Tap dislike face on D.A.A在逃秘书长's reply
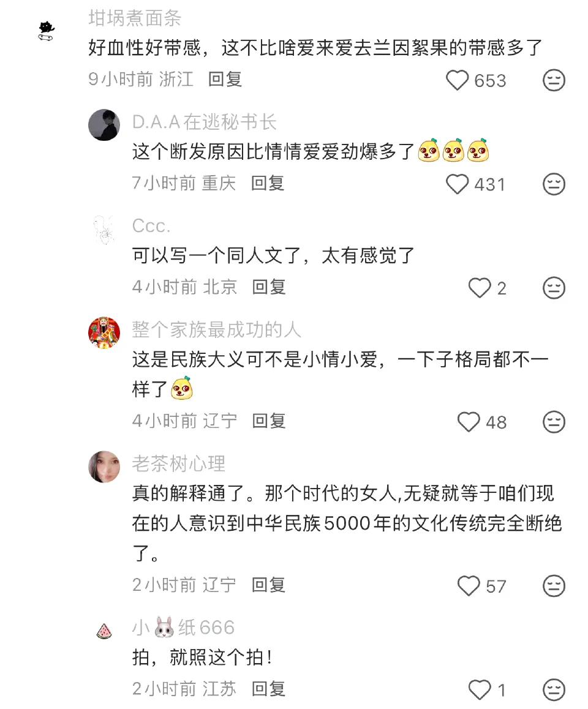Screen dimensions: 588x709 click(554, 184)
